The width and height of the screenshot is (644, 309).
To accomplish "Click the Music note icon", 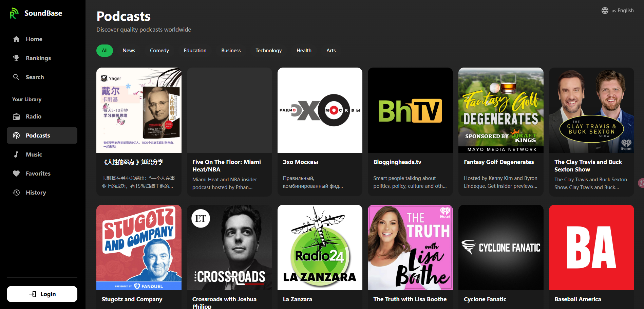I will pyautogui.click(x=16, y=154).
